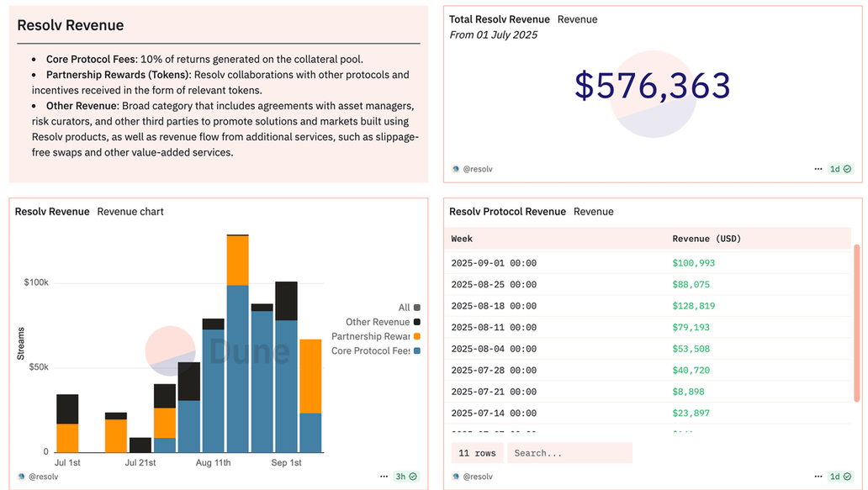The height and width of the screenshot is (490, 868).
Task: Sort by Revenue (USD) column header
Action: [707, 239]
